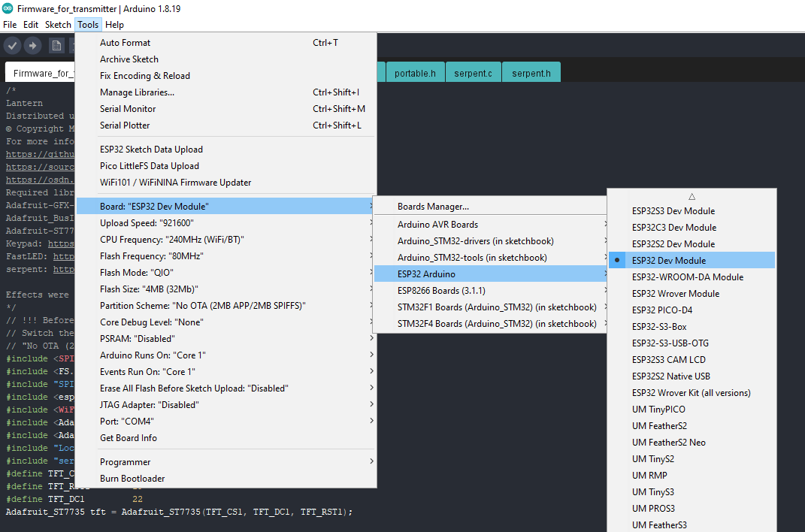The width and height of the screenshot is (805, 532).
Task: Click the Arduino logo in title bar
Action: pyautogui.click(x=8, y=8)
